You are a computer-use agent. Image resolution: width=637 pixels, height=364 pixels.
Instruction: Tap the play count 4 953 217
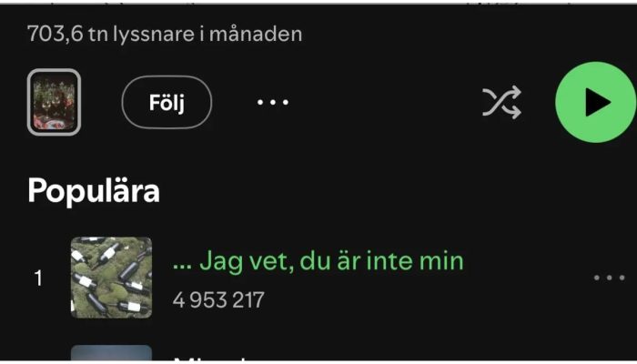218,300
